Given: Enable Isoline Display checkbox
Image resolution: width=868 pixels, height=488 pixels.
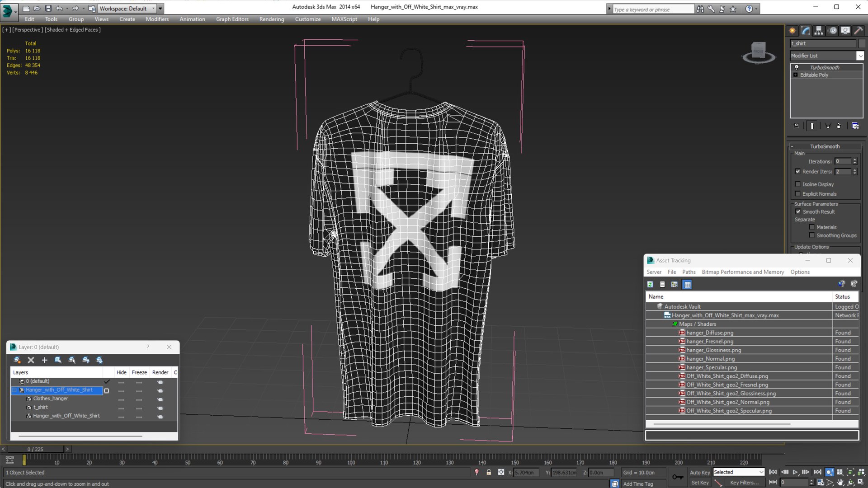Looking at the screenshot, I should (798, 184).
